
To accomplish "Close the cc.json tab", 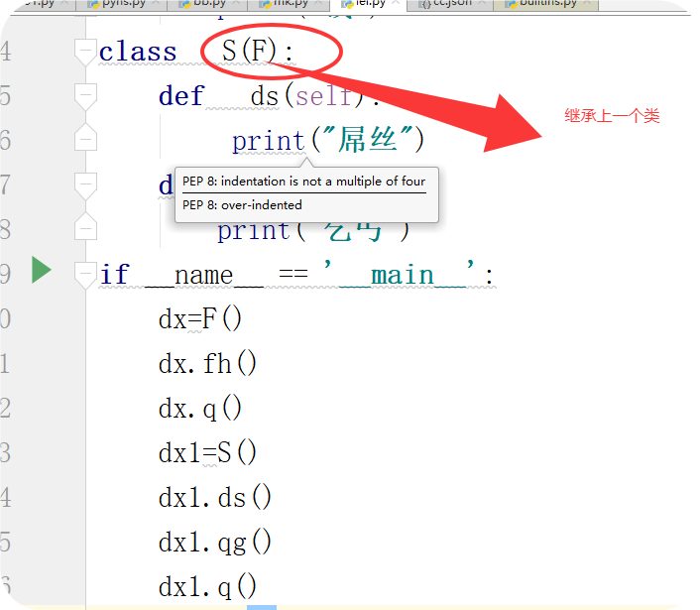I will click(x=481, y=3).
